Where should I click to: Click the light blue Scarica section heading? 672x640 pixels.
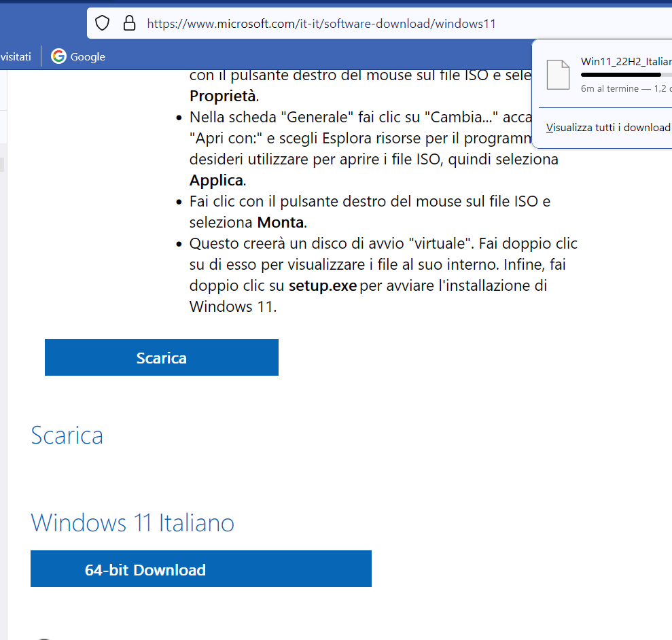click(67, 435)
